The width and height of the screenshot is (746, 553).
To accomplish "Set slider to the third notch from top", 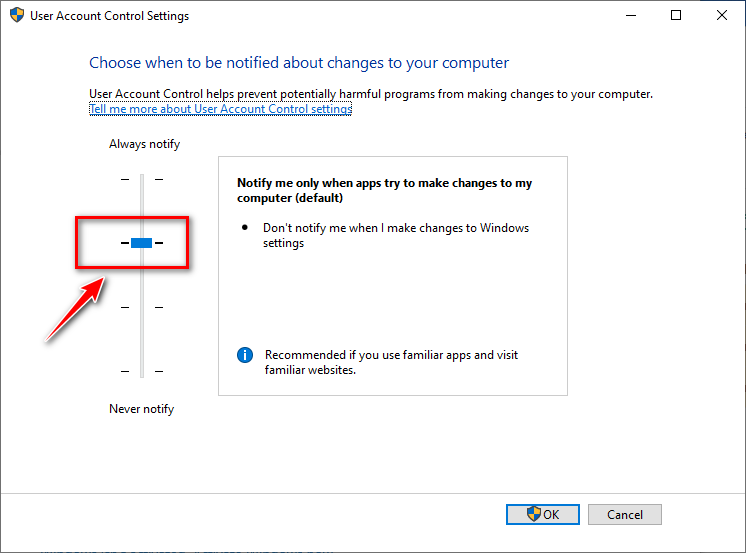I will tap(141, 307).
